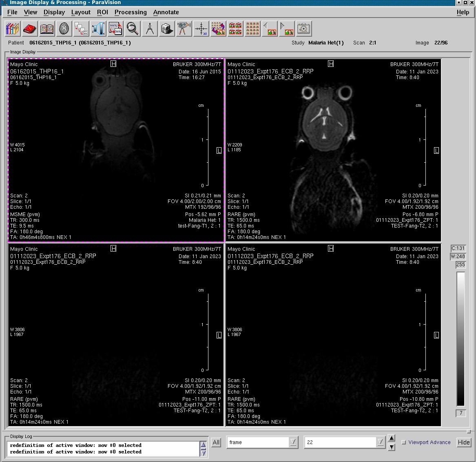
Task: Go to next image with right-arrow icon
Action: pyautogui.click(x=287, y=29)
